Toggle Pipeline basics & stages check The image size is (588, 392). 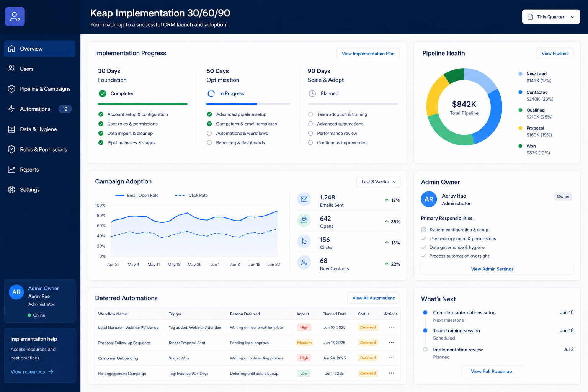coord(101,143)
